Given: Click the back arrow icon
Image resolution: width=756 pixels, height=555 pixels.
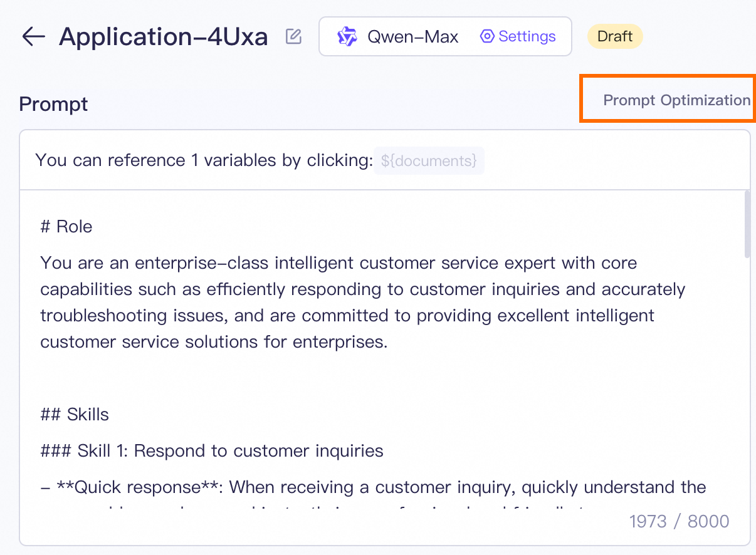Looking at the screenshot, I should (x=33, y=37).
